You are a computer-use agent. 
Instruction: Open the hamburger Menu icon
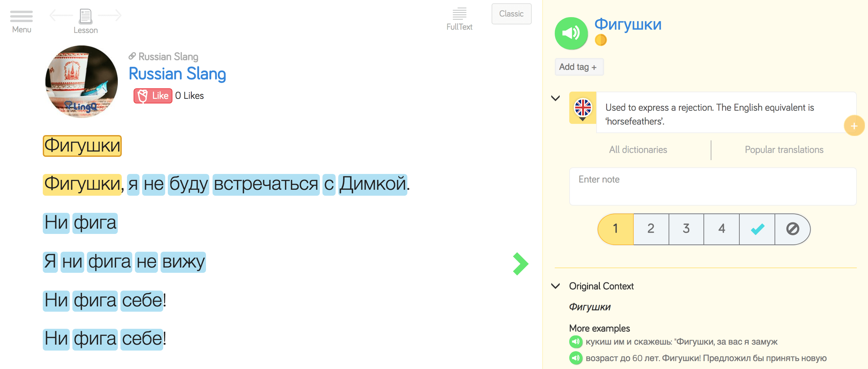click(x=21, y=16)
